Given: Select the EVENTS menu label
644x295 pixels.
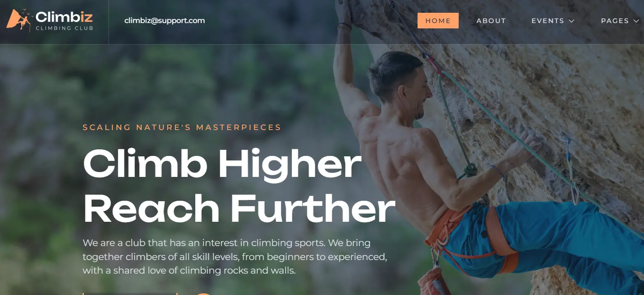Looking at the screenshot, I should [547, 21].
